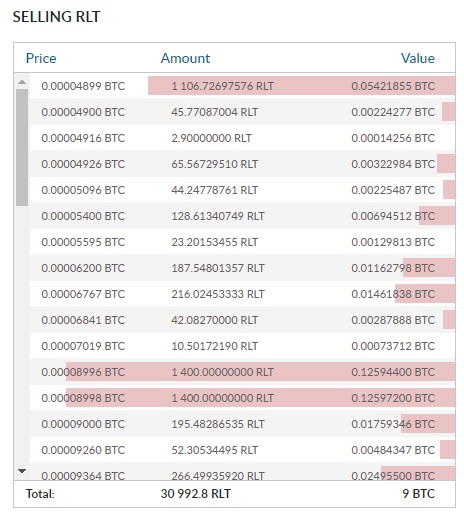Click the 52.30534495 RLT order row

243,450
